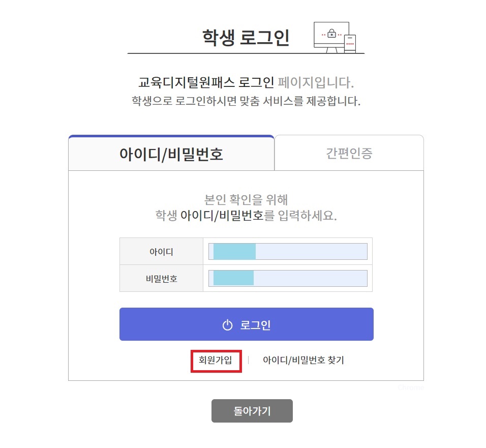Click the 돌아가기 button

coord(252,411)
